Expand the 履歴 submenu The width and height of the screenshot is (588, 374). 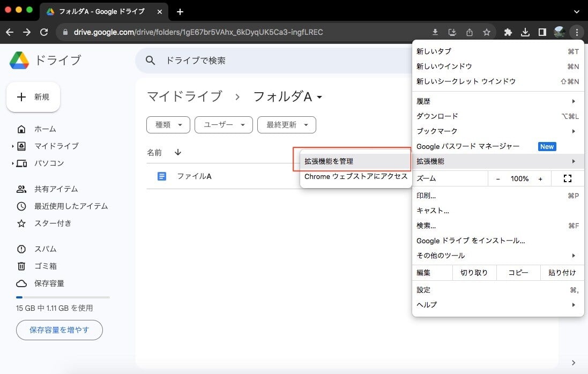coord(498,101)
